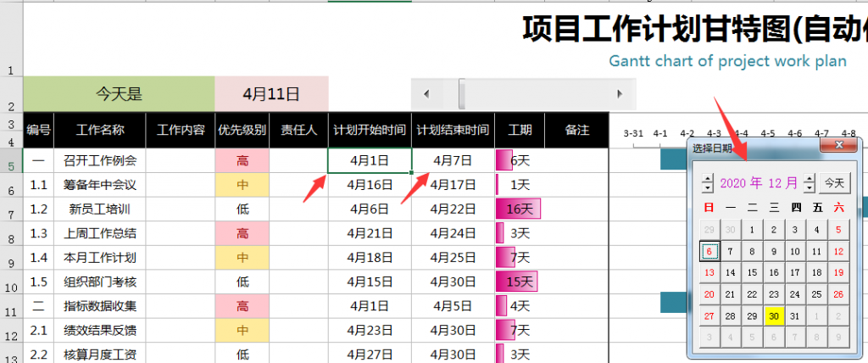Pick day 22 in the calendar

point(753,294)
